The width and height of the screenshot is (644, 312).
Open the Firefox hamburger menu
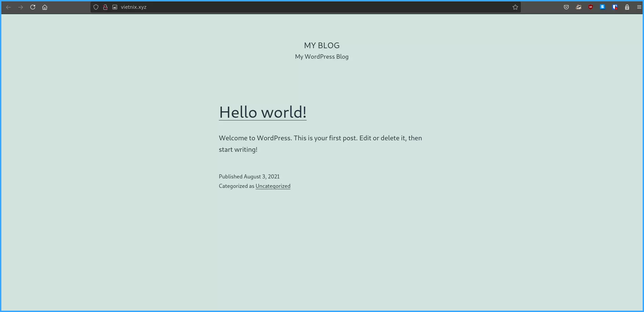click(639, 7)
